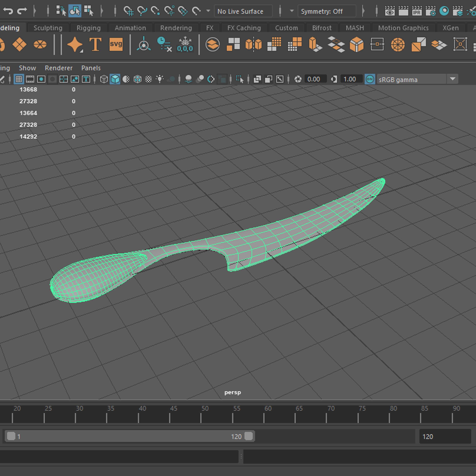Click Freeze Transformations snowflake icon
The height and width of the screenshot is (476, 476).
pos(185,45)
